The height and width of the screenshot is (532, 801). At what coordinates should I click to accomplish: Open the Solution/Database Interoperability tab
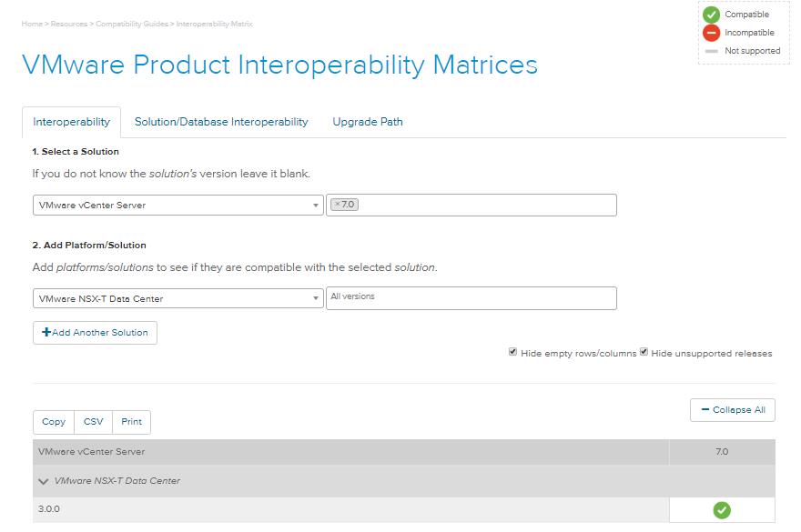221,122
